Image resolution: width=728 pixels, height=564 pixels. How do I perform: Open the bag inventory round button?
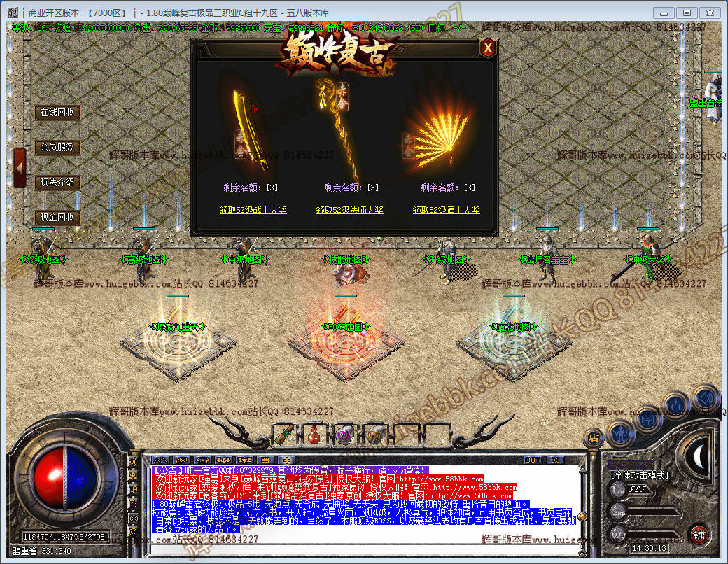(647, 420)
